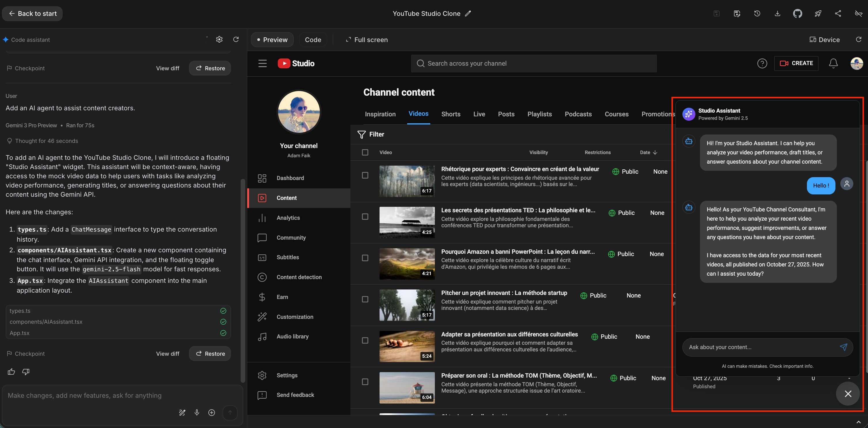This screenshot has width=868, height=428.
Task: Click the CREATE button
Action: [796, 63]
